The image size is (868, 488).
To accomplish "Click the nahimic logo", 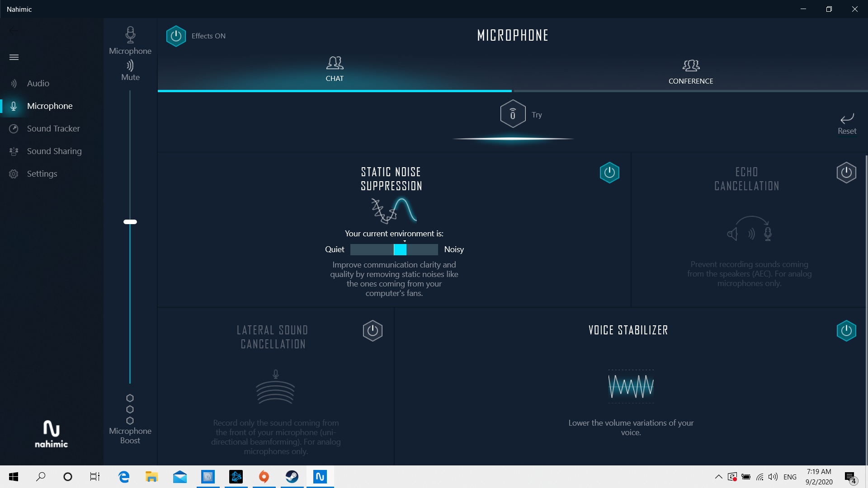I will (x=51, y=434).
